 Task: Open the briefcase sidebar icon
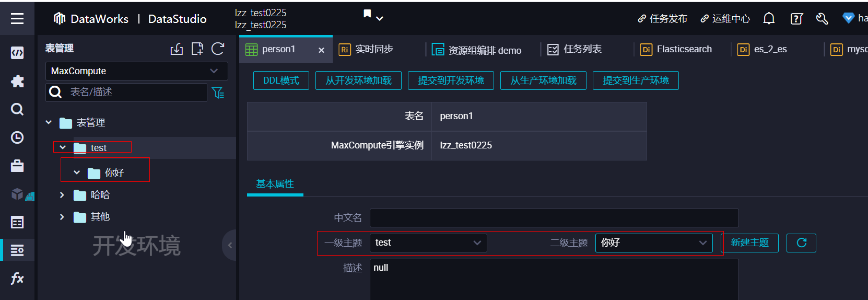tap(17, 166)
